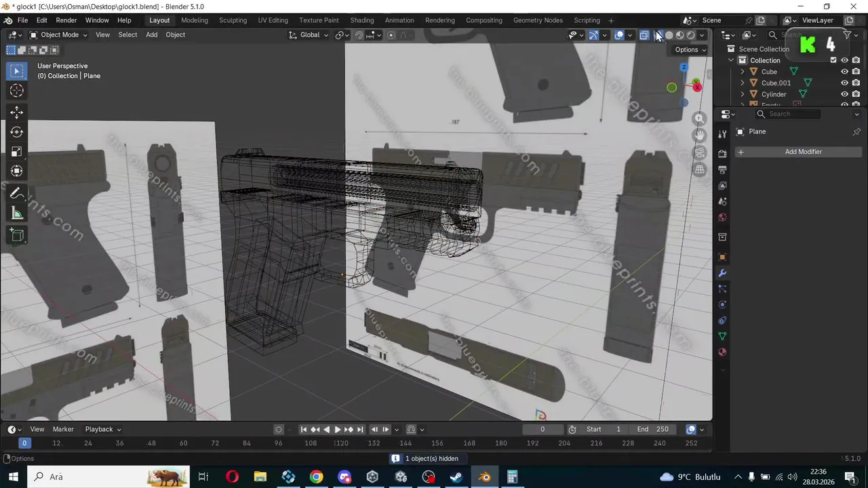Open the Output properties tab

pyautogui.click(x=722, y=169)
